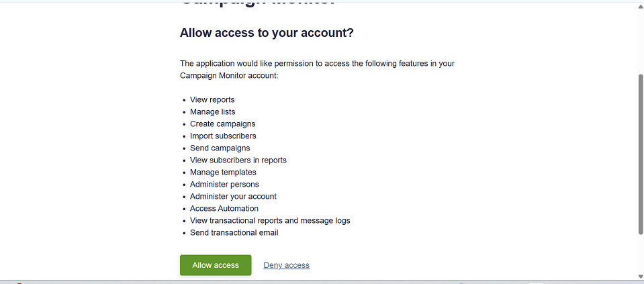Select the 'Create campaigns' list entry
Image resolution: width=644 pixels, height=284 pixels.
(222, 124)
